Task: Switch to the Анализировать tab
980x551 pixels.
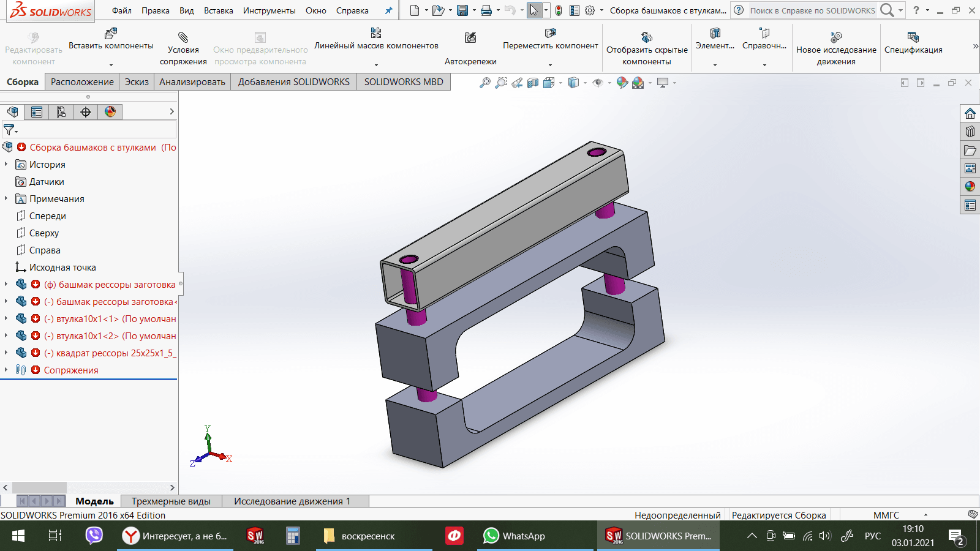Action: click(x=192, y=82)
